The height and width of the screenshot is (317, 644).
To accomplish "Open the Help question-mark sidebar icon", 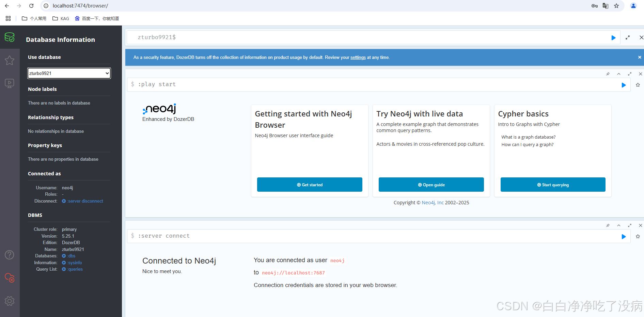I will pos(10,255).
